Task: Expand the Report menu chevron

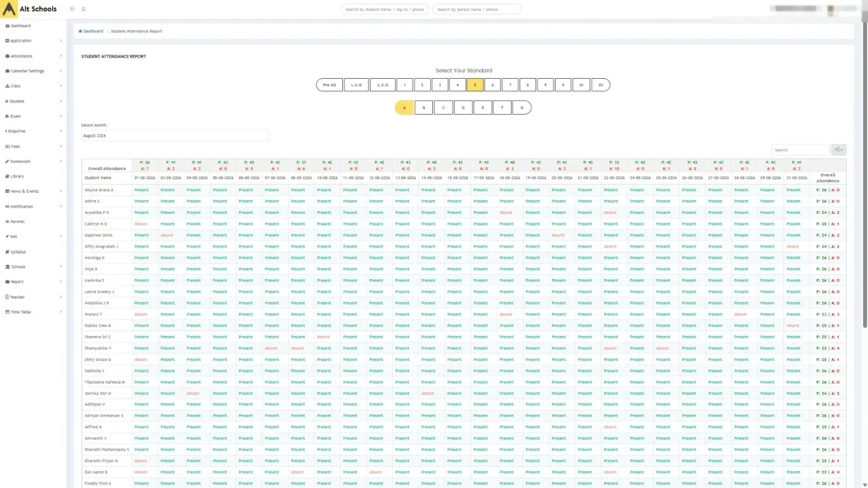Action: 61,282
